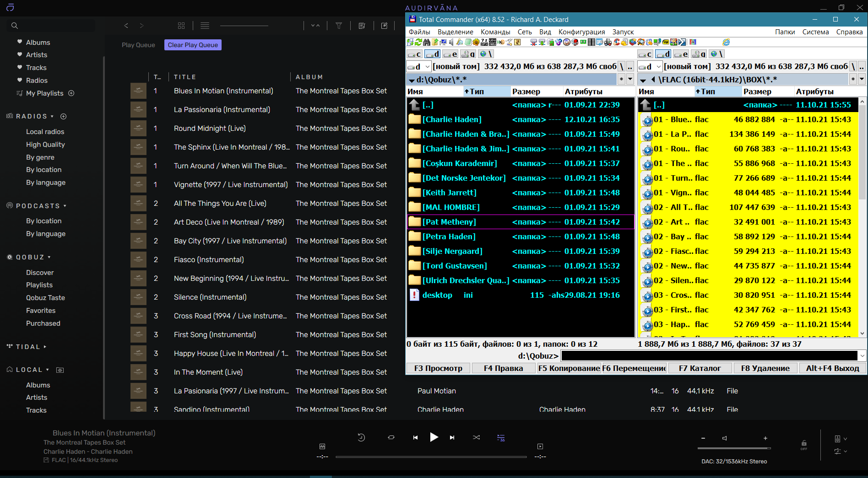Viewport: 868px width, 478px height.
Task: Open the Файлы menu
Action: [x=419, y=32]
